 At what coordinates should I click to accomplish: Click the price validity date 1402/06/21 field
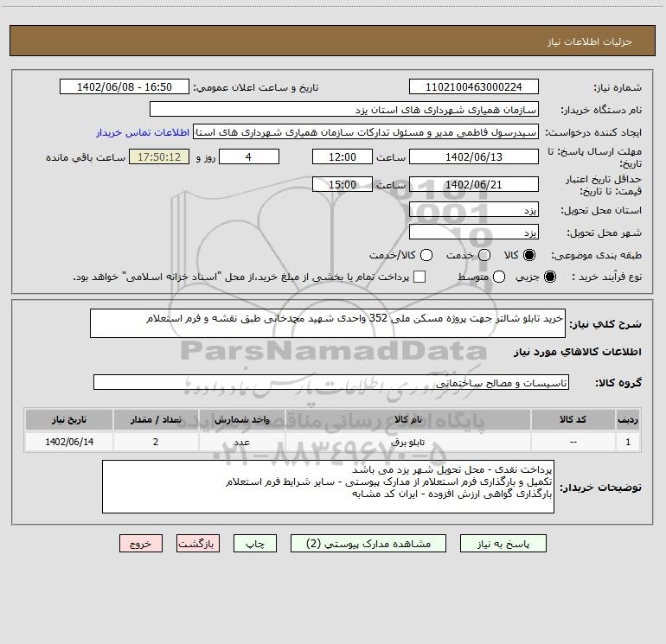474,184
